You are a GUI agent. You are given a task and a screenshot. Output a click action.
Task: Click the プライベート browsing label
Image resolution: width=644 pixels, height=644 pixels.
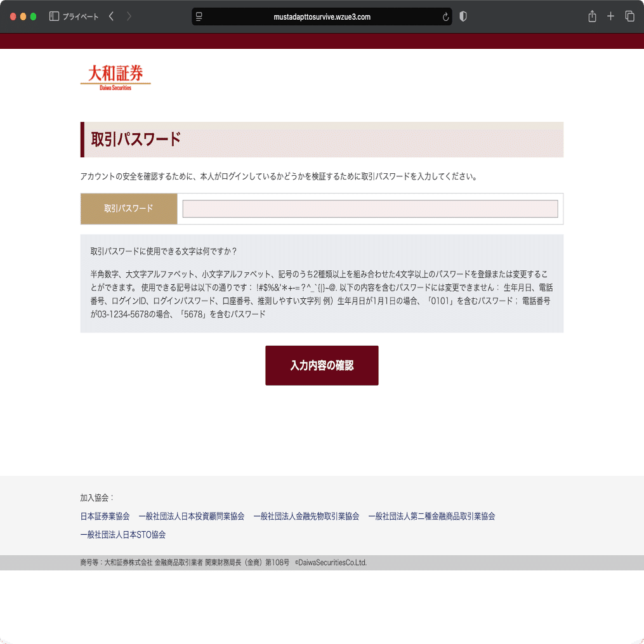(81, 16)
